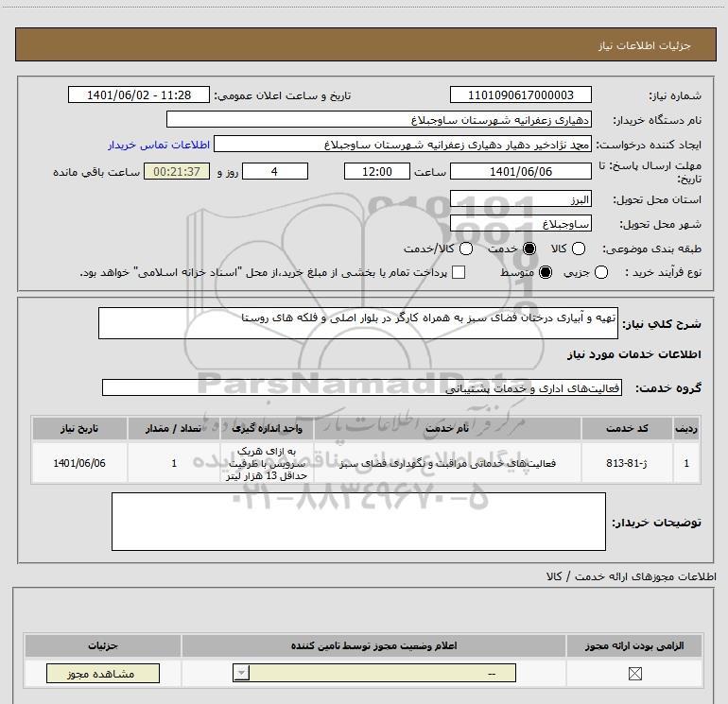Viewport: 728px width, 704px height.
Task: Choose the جزیی purchase process option
Action: point(600,272)
